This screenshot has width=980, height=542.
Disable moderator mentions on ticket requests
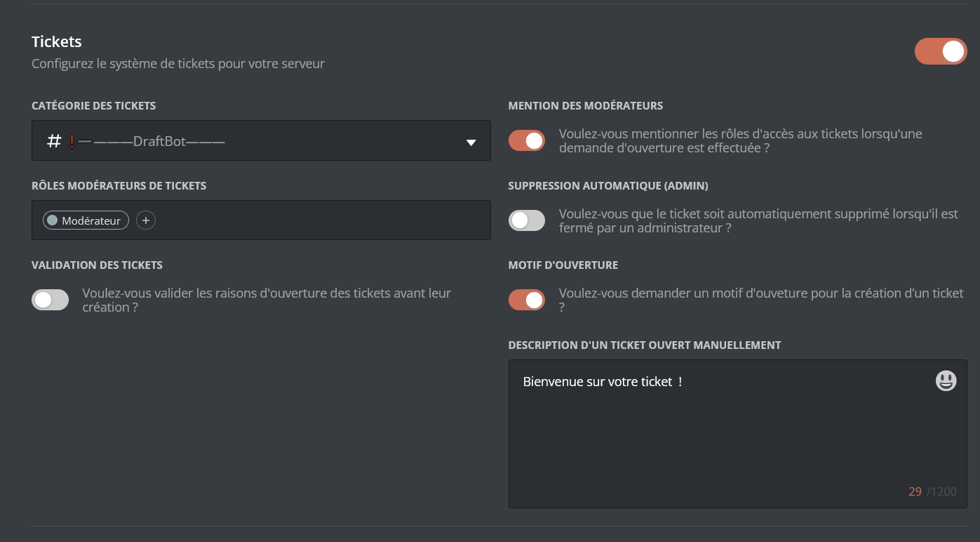527,140
